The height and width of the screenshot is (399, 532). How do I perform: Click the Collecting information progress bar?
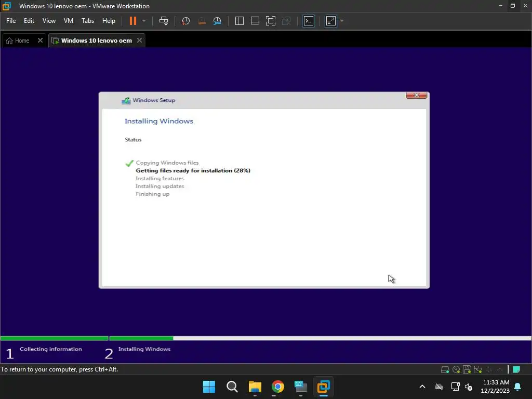tap(54, 338)
